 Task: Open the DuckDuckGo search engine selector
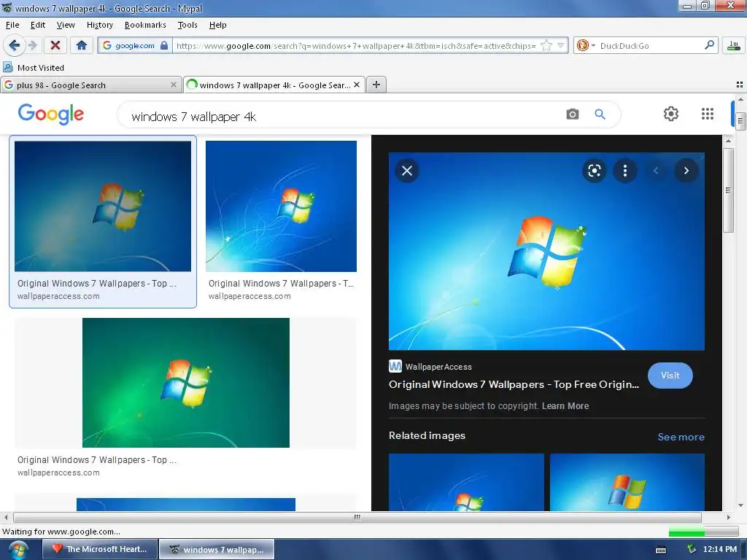(x=586, y=46)
